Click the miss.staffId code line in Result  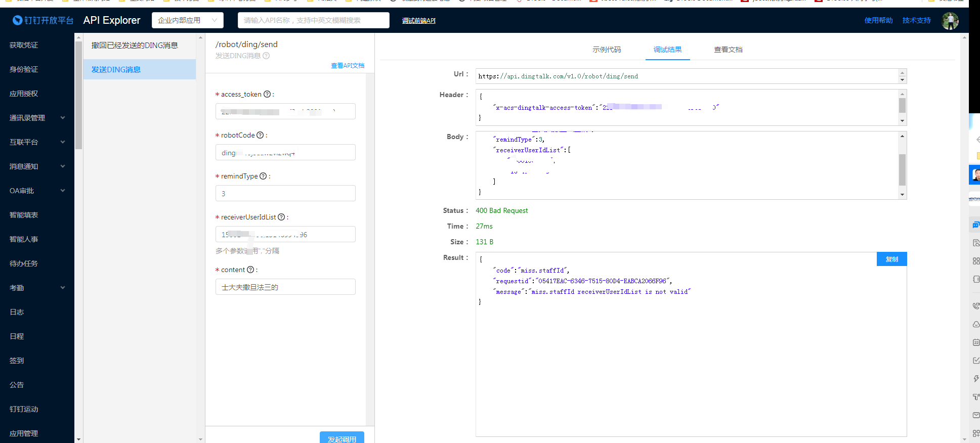(531, 271)
